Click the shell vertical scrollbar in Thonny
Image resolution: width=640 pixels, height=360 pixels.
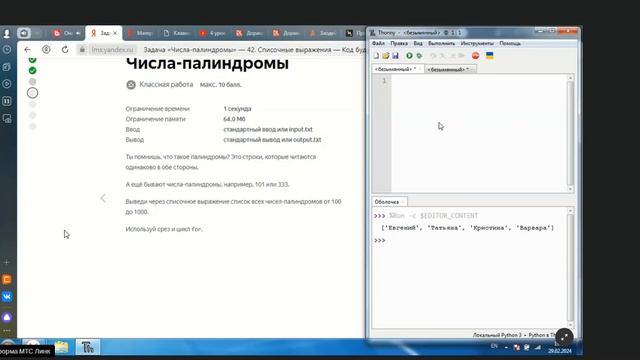(570, 267)
